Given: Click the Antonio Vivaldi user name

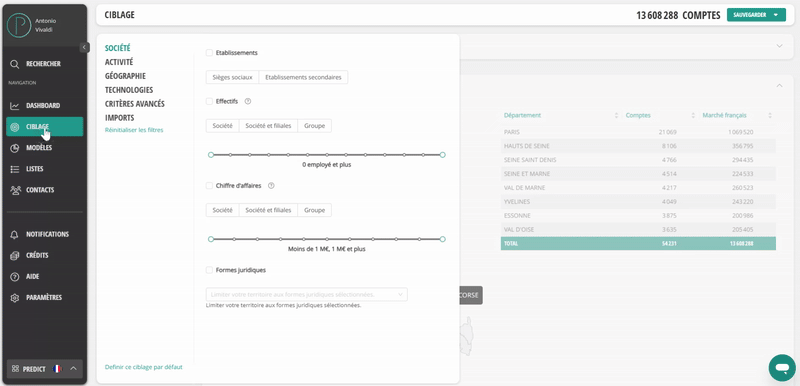Looking at the screenshot, I should point(45,25).
